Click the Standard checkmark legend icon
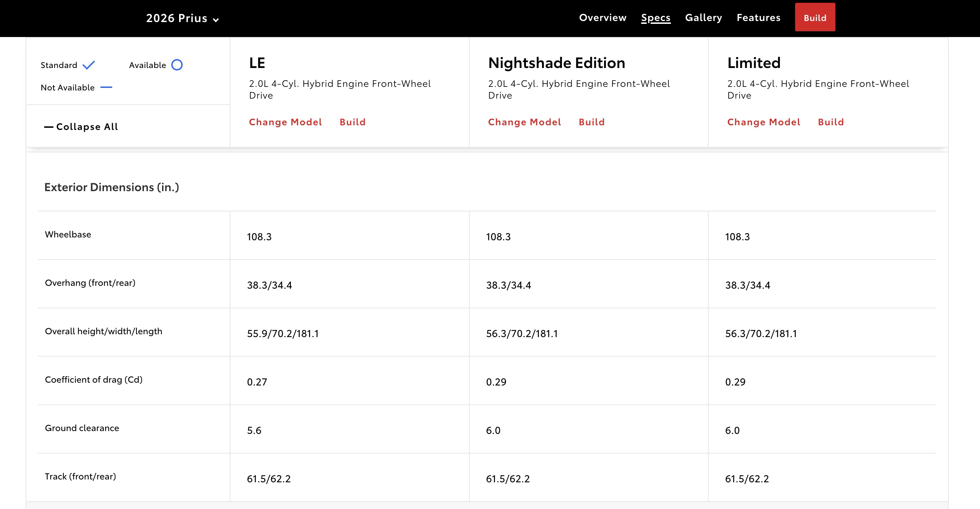Viewport: 980px width, 509px height. (89, 65)
